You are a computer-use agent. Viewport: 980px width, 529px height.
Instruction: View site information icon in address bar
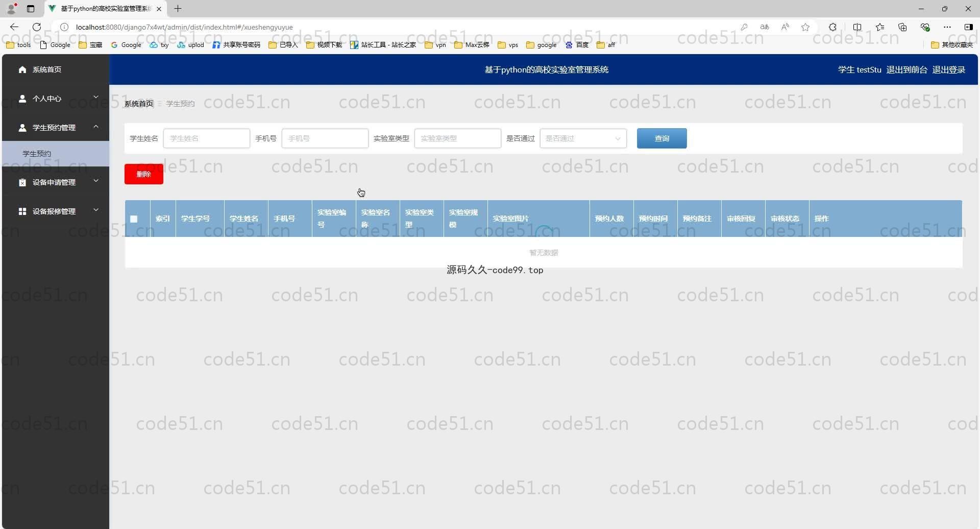click(64, 27)
